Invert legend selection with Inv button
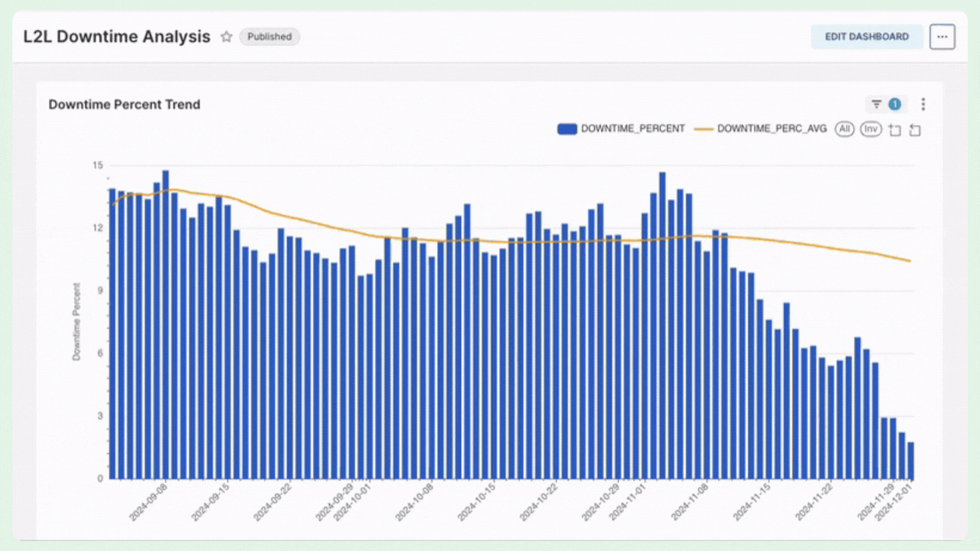The width and height of the screenshot is (980, 551). pos(871,129)
